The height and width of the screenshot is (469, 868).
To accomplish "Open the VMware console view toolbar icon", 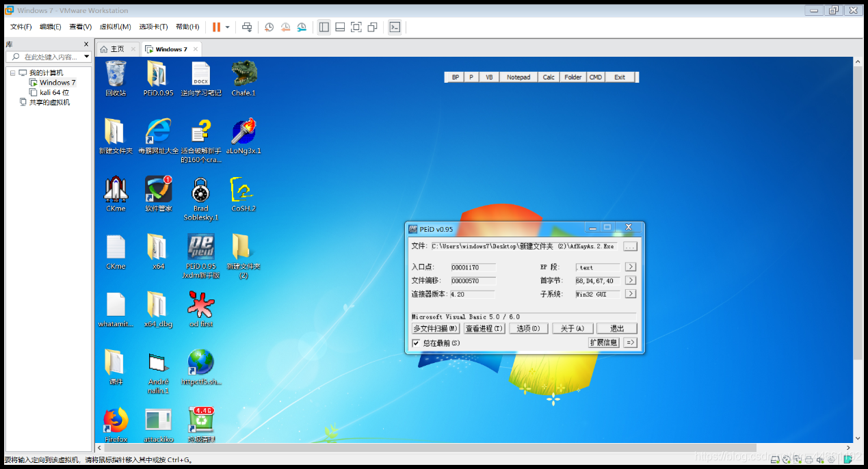I will tap(395, 27).
